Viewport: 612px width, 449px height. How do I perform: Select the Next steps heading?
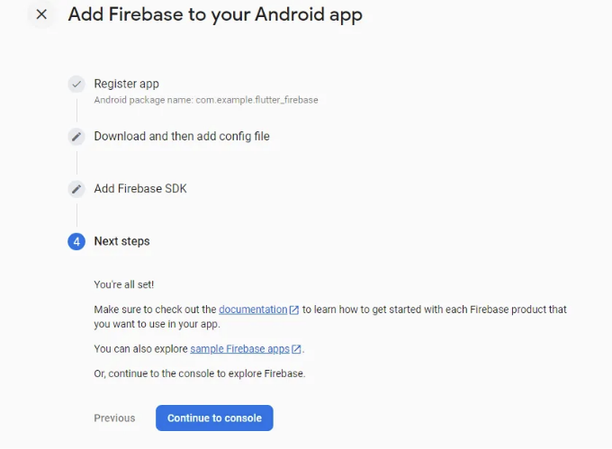pyautogui.click(x=122, y=241)
